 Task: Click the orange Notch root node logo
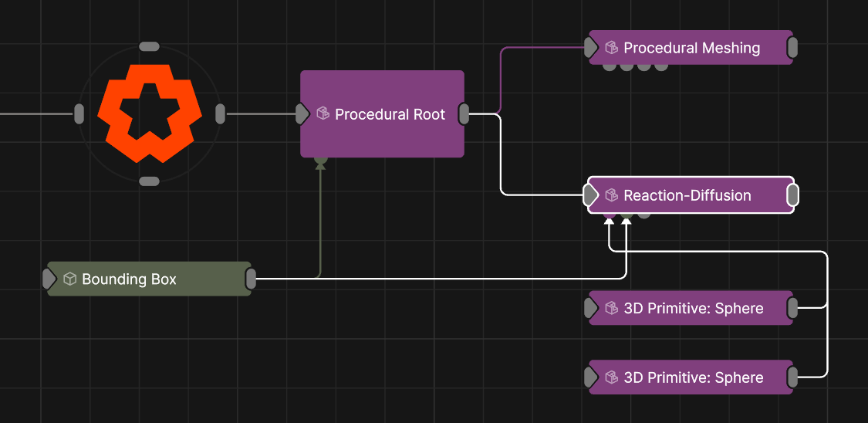(146, 113)
